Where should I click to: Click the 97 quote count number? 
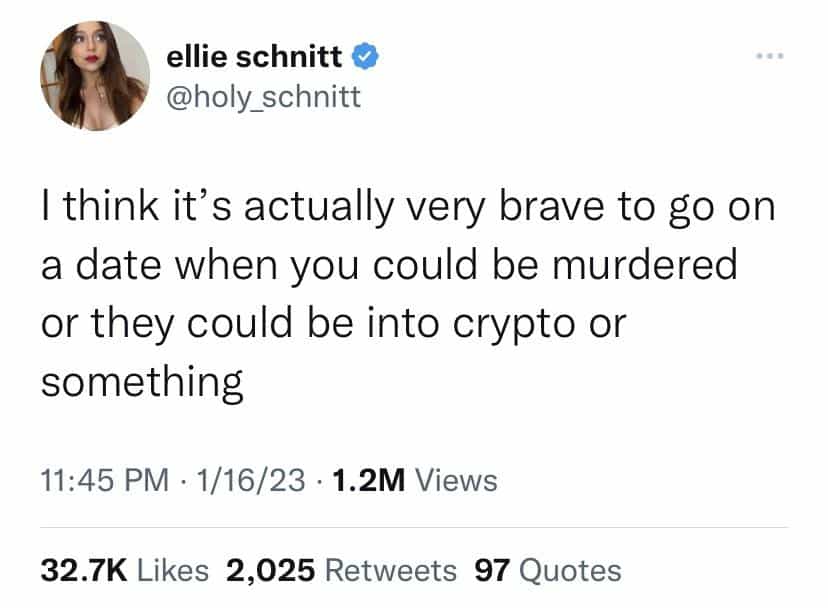click(492, 571)
